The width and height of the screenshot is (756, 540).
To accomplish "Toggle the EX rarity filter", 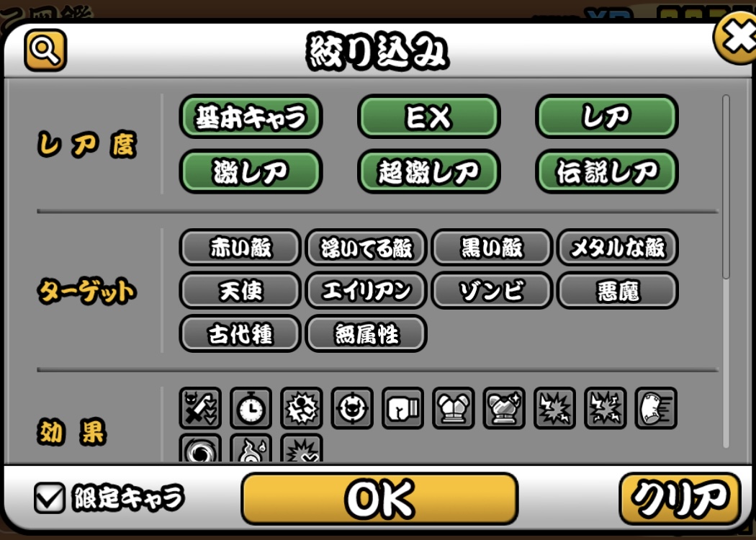I will 428,117.
